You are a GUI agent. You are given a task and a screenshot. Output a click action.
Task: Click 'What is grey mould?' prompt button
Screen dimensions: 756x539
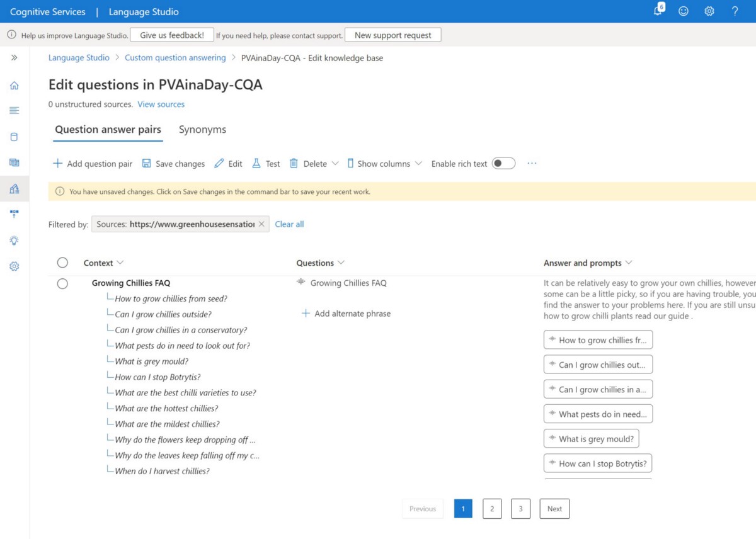tap(592, 439)
